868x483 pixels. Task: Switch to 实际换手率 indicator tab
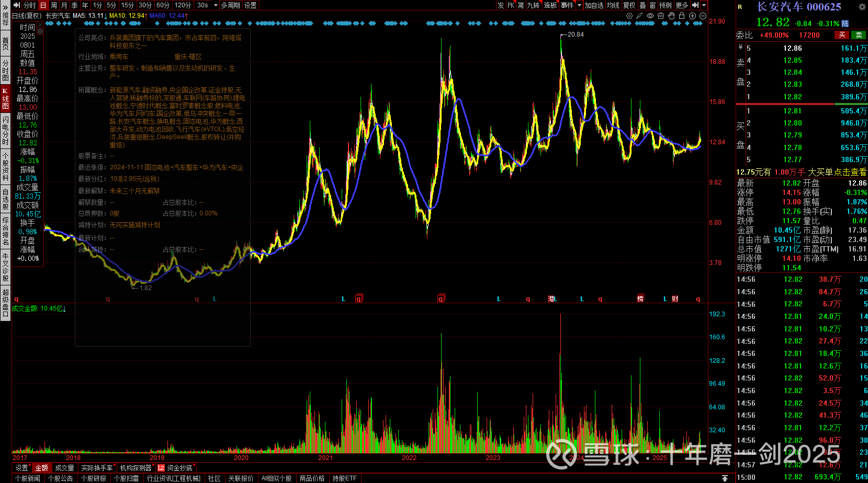click(x=97, y=468)
